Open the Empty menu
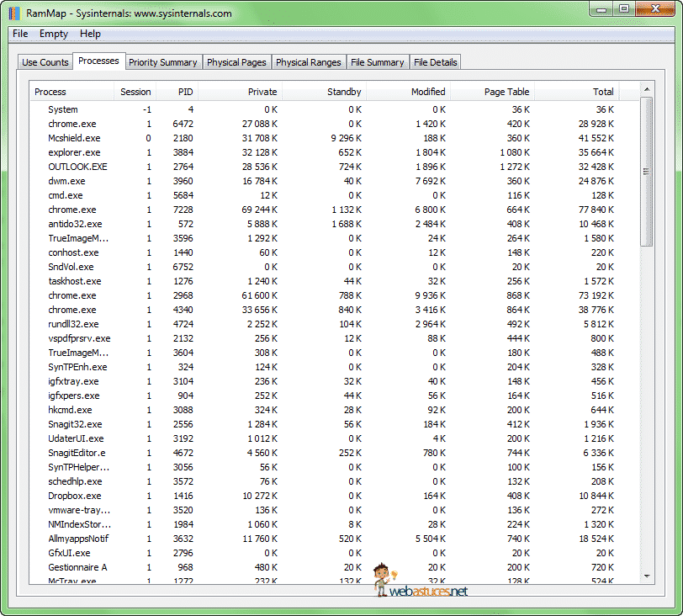Screen dimensions: 683x616 pos(54,34)
